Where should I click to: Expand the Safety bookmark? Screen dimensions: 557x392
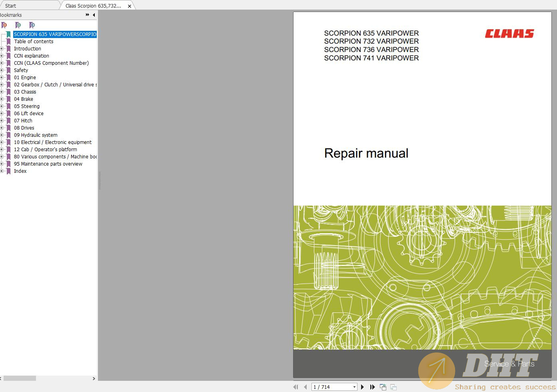click(2, 70)
